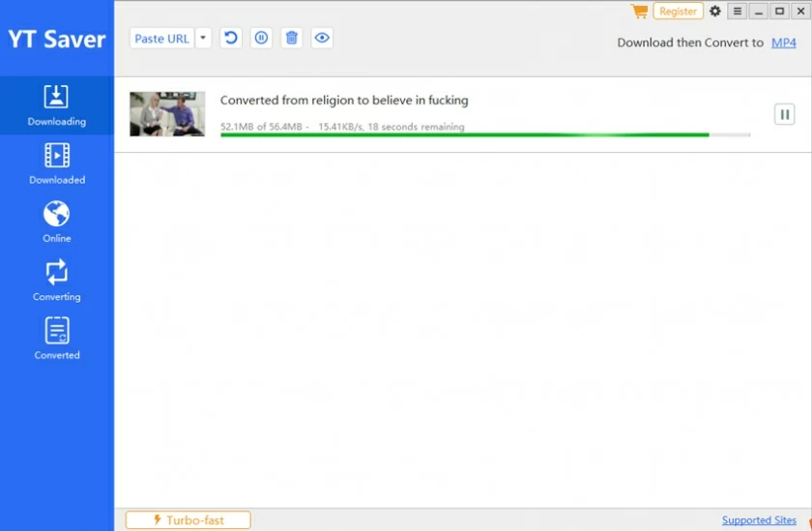Screen dimensions: 812x531
Task: Toggle the eye private mode icon
Action: (323, 39)
